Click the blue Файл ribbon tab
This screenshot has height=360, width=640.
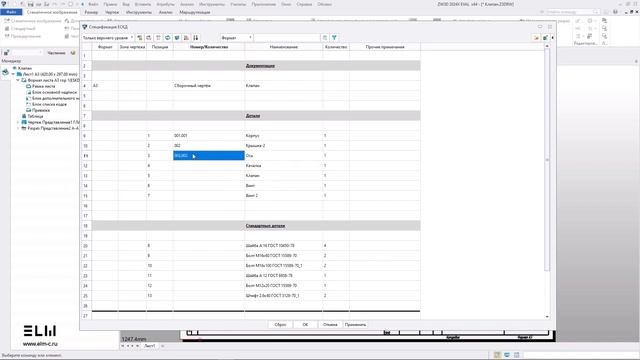tap(11, 12)
